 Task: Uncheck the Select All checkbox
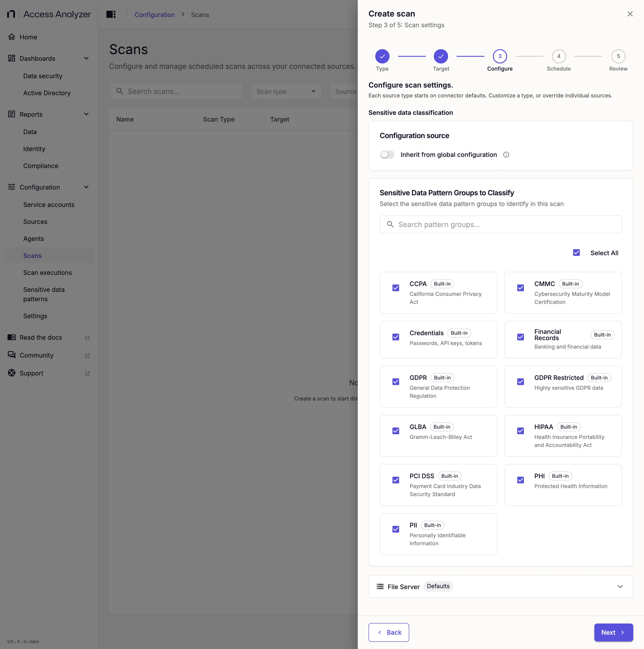576,253
